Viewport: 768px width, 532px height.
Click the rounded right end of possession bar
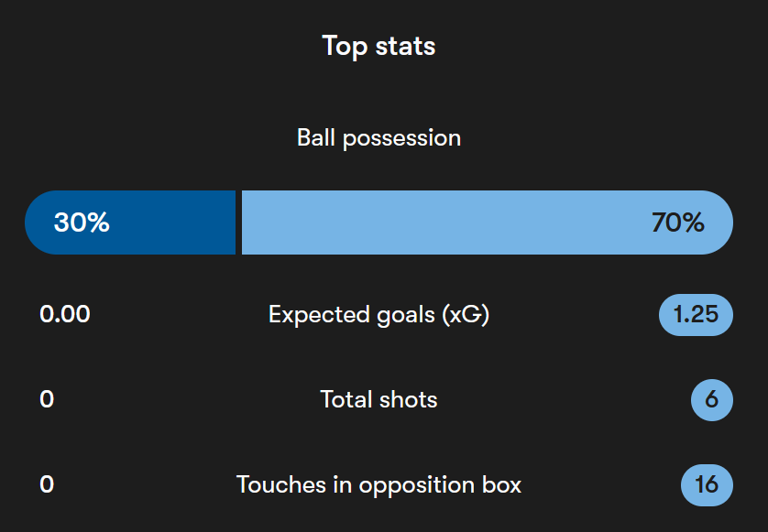point(718,223)
